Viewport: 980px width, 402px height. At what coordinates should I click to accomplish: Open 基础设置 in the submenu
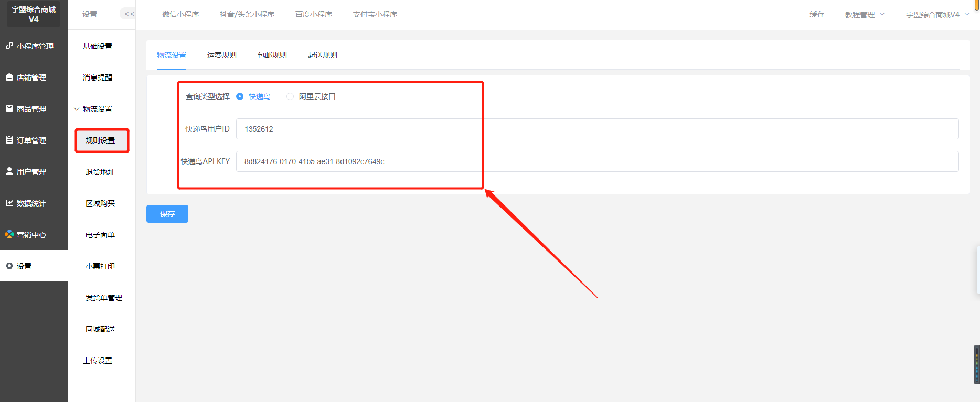tap(98, 46)
